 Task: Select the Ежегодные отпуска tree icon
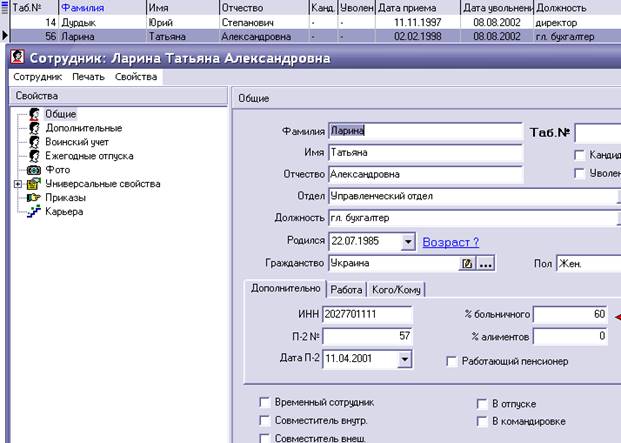point(34,156)
